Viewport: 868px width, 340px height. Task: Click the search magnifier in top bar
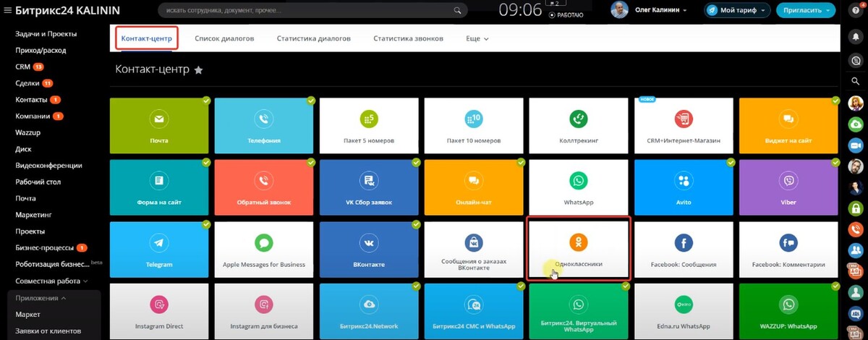pos(457,12)
